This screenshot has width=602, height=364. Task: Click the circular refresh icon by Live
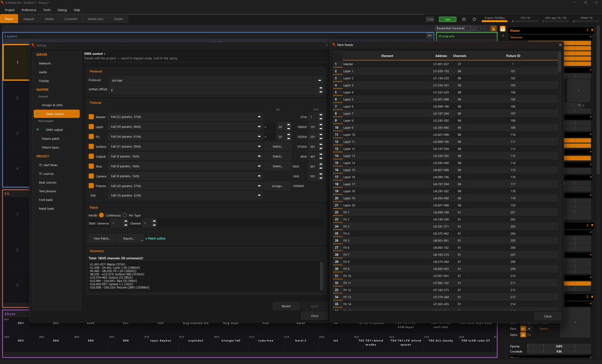point(474,19)
